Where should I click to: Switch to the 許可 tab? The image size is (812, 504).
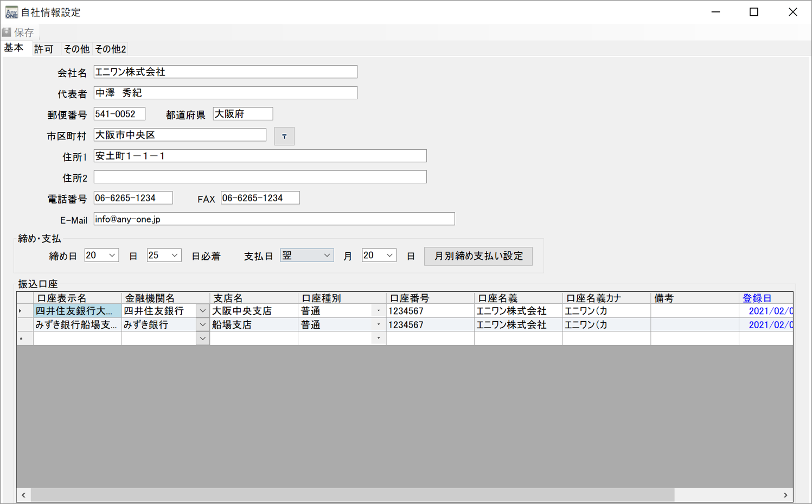43,49
